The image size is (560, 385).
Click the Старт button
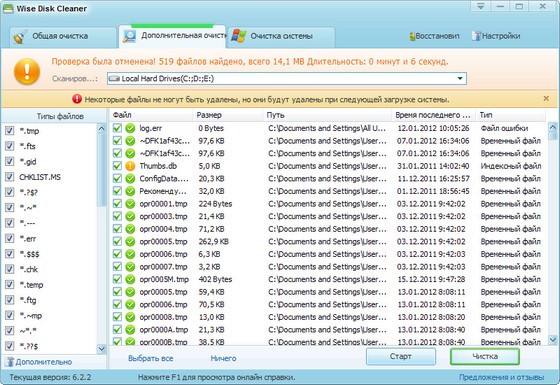pyautogui.click(x=401, y=356)
